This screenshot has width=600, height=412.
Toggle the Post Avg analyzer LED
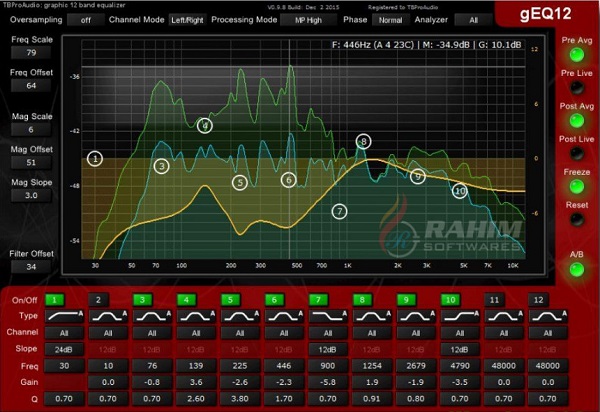577,121
